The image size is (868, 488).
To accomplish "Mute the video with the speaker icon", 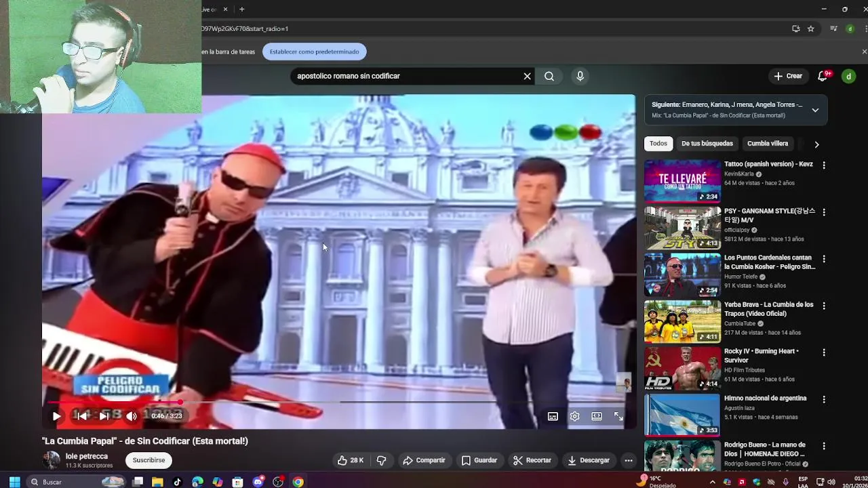I will [132, 416].
